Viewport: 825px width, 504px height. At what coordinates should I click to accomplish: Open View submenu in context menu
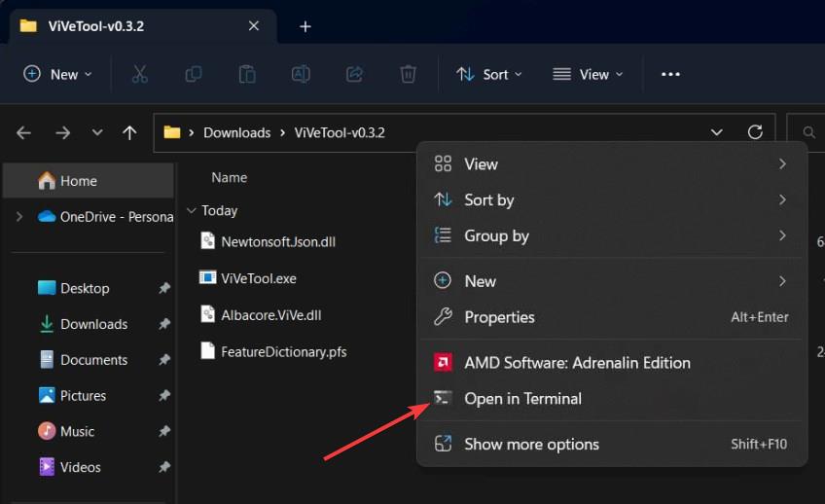coord(611,164)
